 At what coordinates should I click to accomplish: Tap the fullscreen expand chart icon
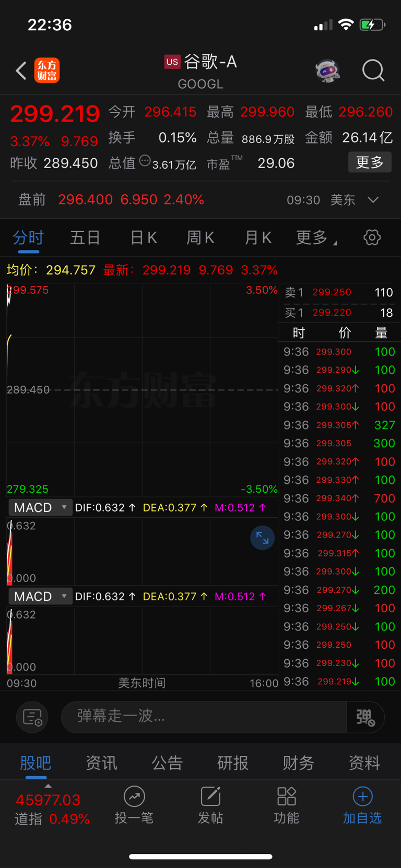point(262,538)
